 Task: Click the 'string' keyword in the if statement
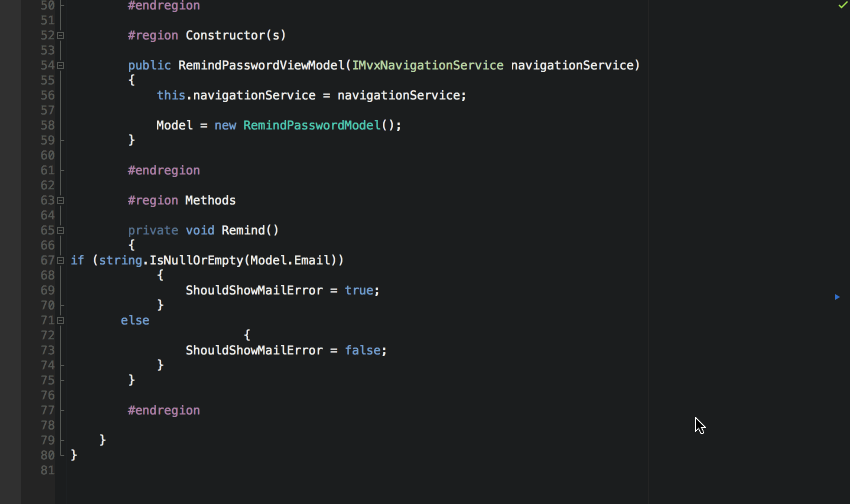coord(120,261)
